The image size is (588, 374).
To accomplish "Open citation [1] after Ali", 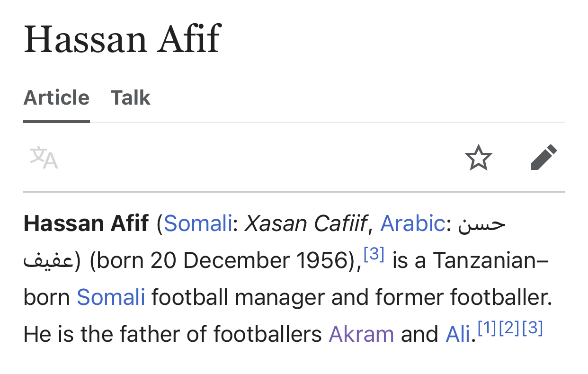I will tap(488, 329).
